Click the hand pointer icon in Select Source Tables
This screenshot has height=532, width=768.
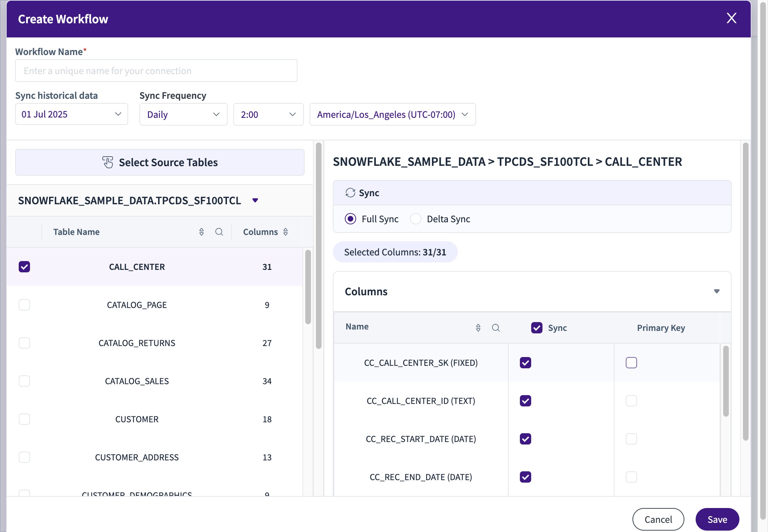click(x=108, y=162)
